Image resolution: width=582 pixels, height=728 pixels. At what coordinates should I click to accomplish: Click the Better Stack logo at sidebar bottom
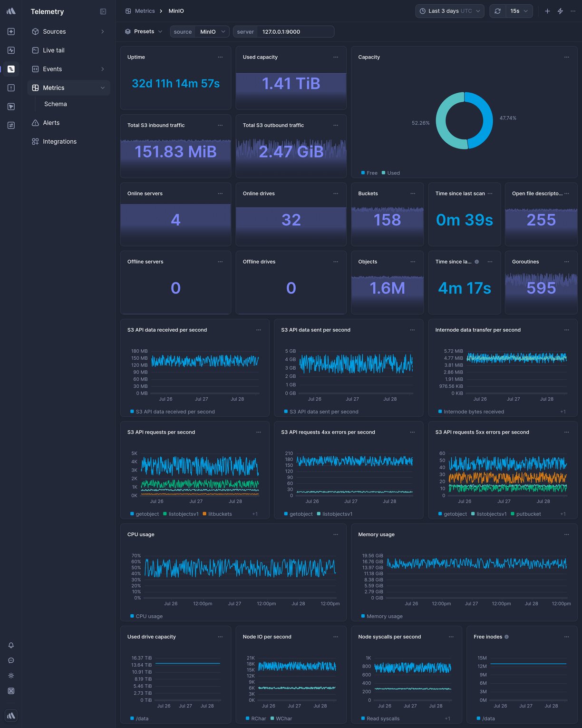coord(11,715)
